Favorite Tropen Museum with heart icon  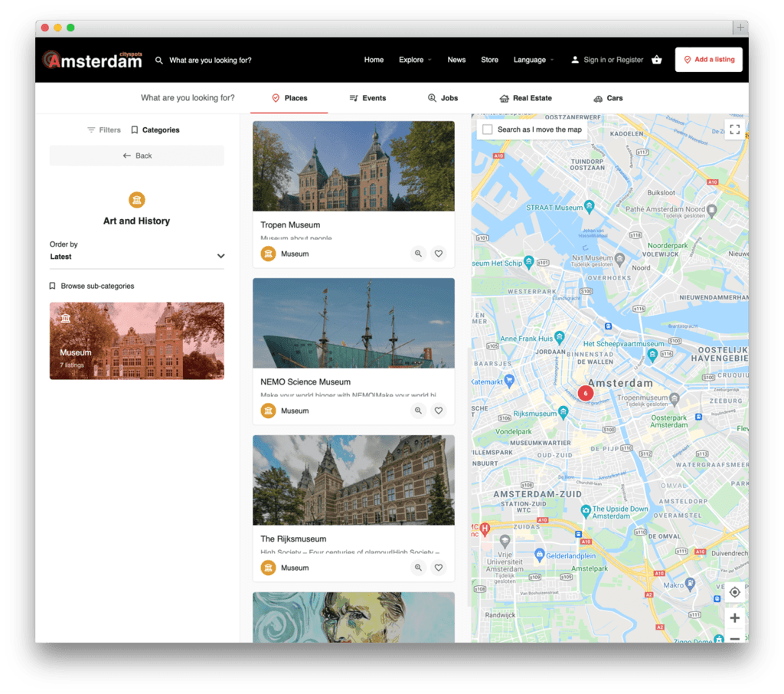click(x=439, y=254)
